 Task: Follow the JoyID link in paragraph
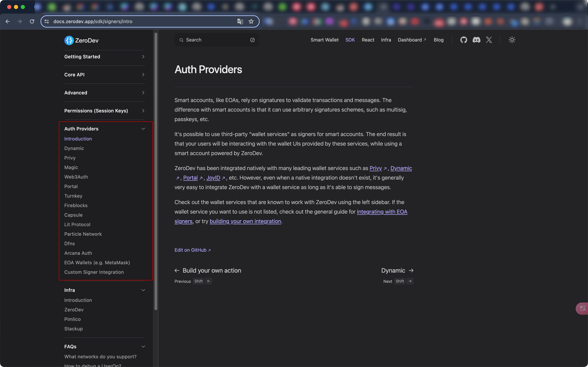coord(213,178)
